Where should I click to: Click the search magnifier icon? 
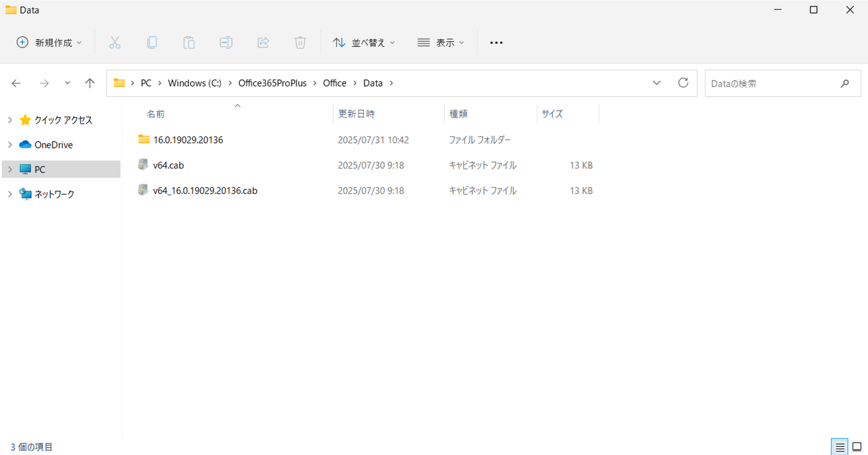click(x=845, y=83)
